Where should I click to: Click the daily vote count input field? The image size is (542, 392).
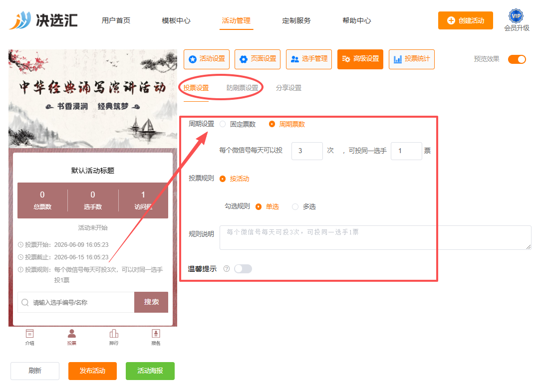click(307, 151)
